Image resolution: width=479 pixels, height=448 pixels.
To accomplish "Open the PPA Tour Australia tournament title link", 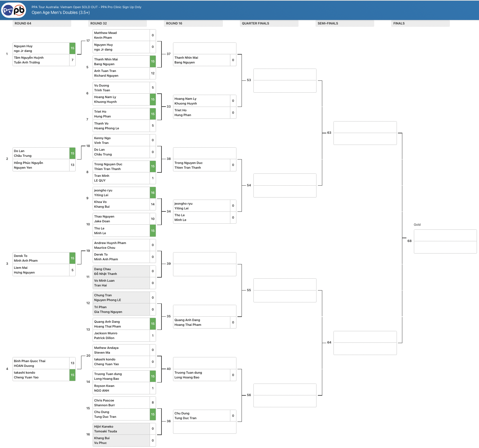I will [86, 7].
